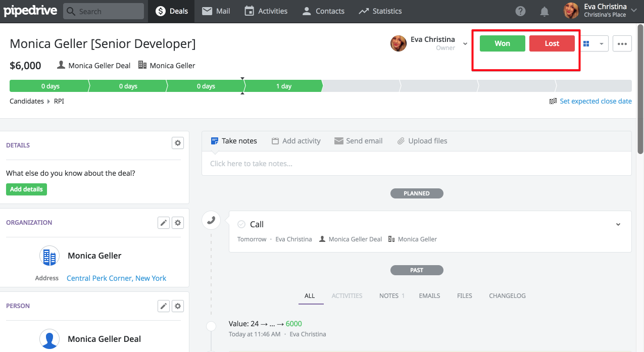This screenshot has width=644, height=352.
Task: Open the Deals tab
Action: coord(172,11)
